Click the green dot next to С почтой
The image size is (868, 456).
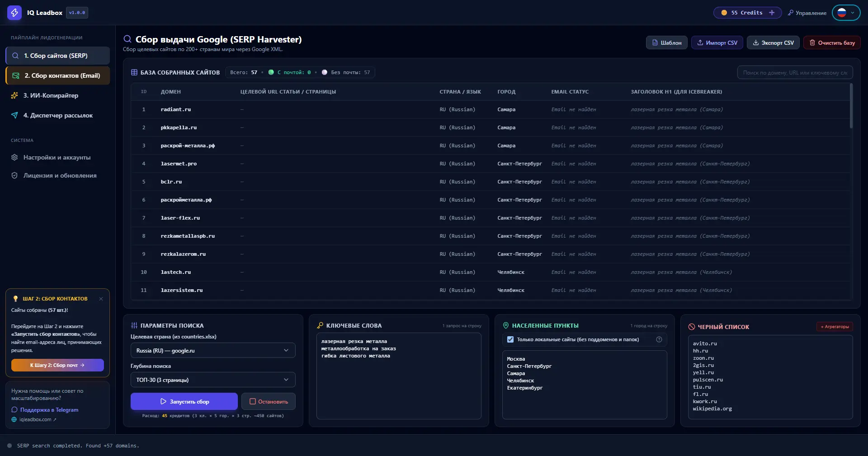[x=271, y=72]
